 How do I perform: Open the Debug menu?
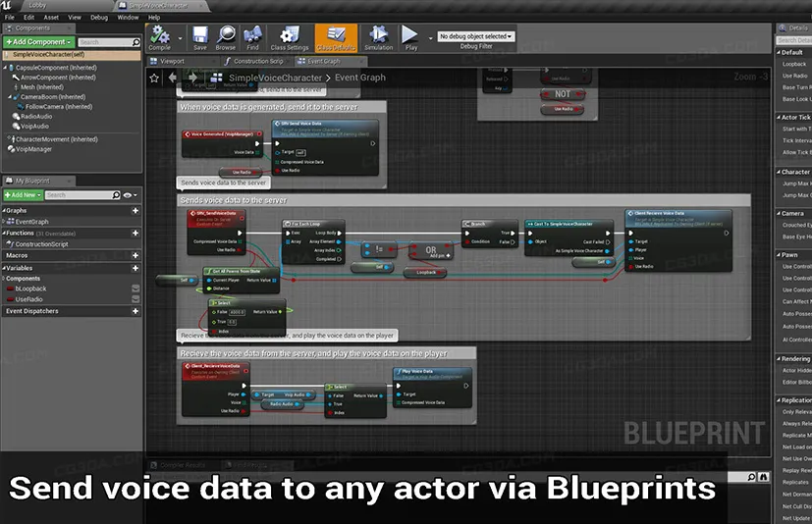[99, 17]
